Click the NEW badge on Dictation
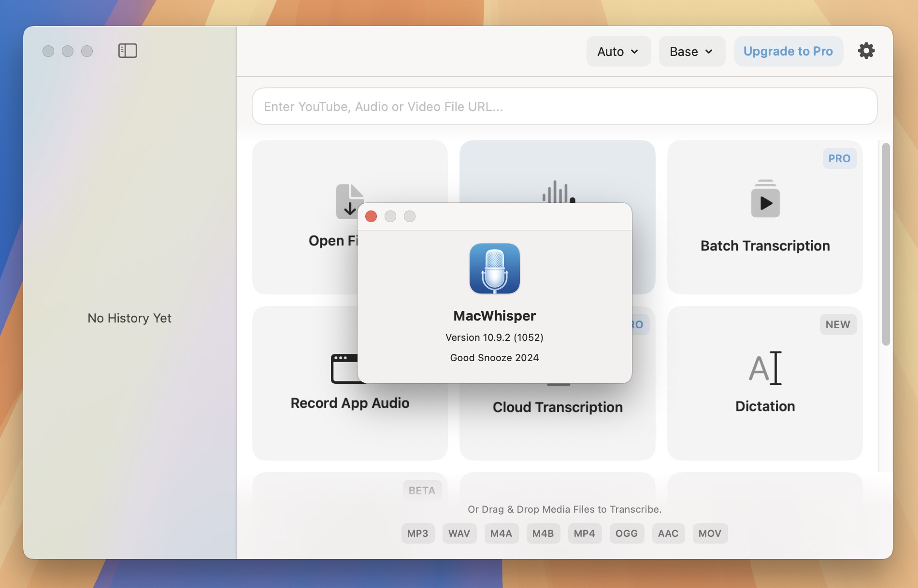 838,324
